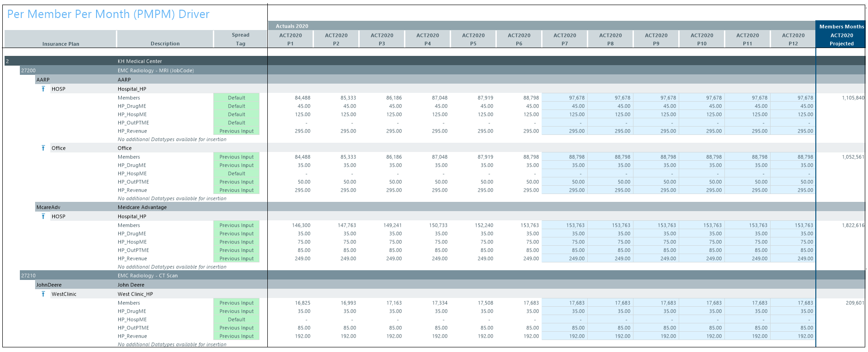
Task: Click the P7 HP_DrugME input cell 45.00 for AARP HOSP
Action: click(x=564, y=106)
